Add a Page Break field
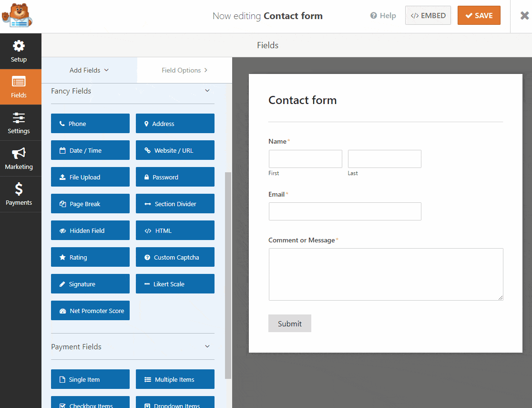The height and width of the screenshot is (408, 532). click(90, 203)
